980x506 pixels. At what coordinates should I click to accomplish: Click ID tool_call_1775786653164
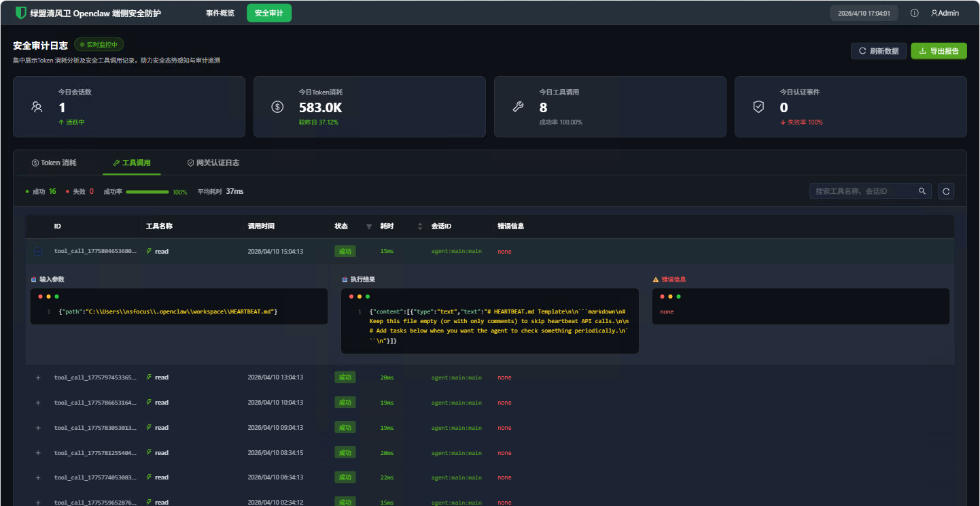pos(95,403)
